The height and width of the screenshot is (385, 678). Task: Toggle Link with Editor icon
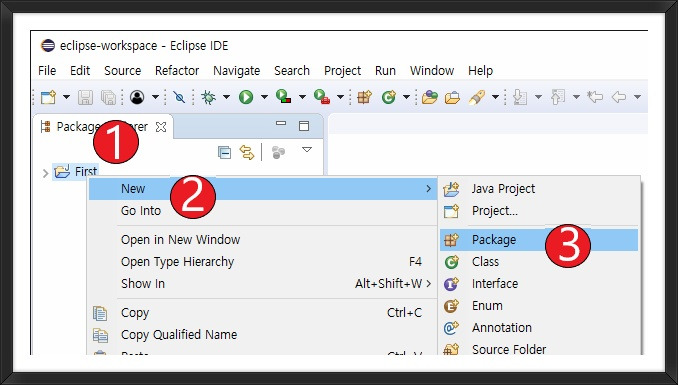point(247,152)
